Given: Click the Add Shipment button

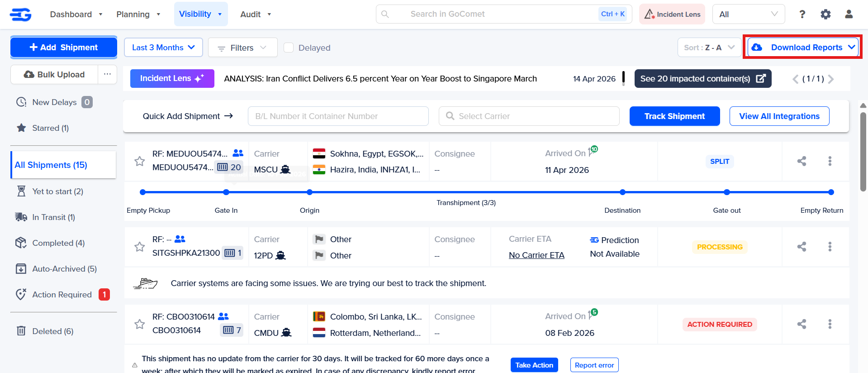Looking at the screenshot, I should click(64, 47).
